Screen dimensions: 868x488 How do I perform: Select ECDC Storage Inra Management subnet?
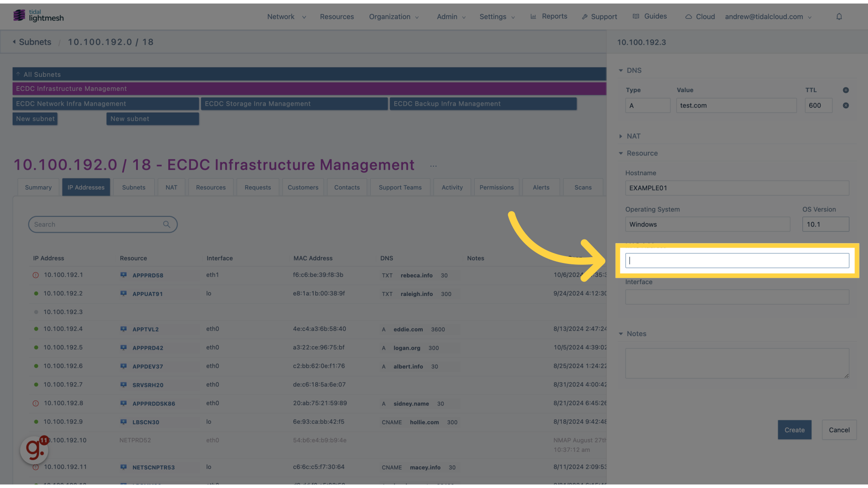pos(294,103)
